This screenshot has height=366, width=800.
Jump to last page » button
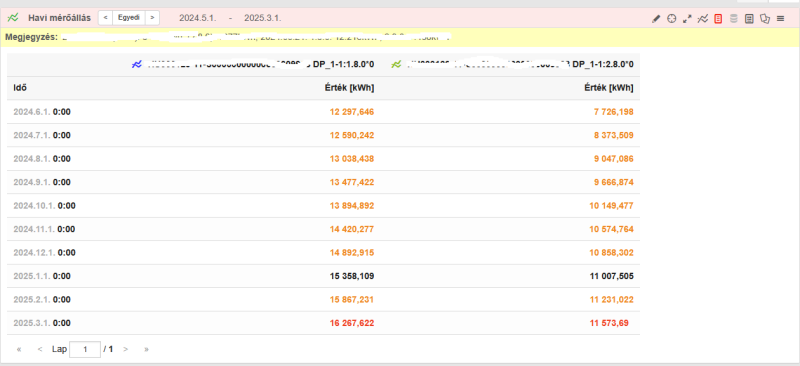tap(146, 350)
